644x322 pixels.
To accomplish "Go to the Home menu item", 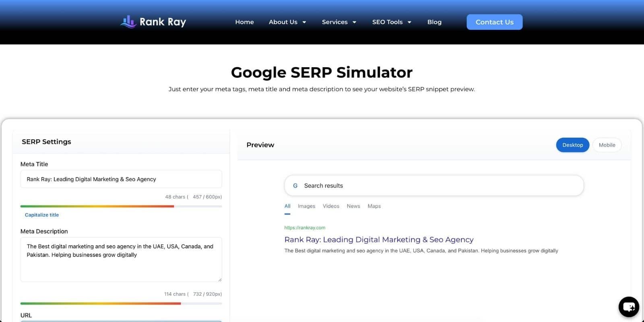I will [244, 22].
